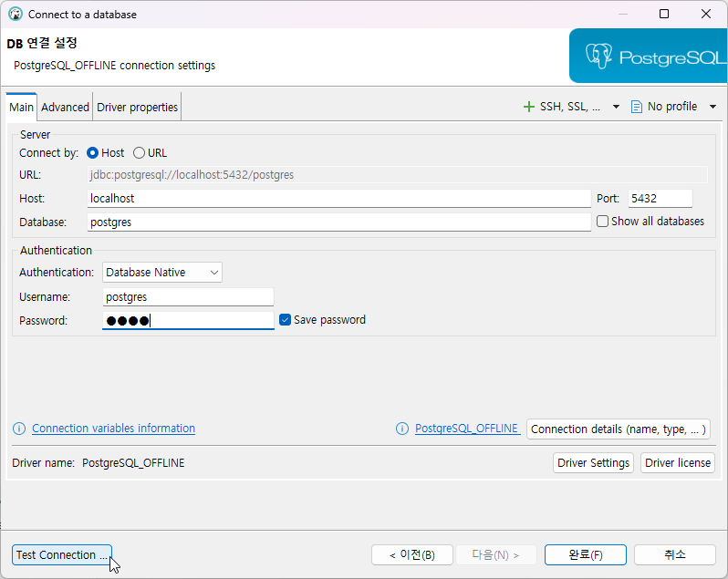Open Connection variables information link
Viewport: 728px width, 579px height.
coord(113,429)
